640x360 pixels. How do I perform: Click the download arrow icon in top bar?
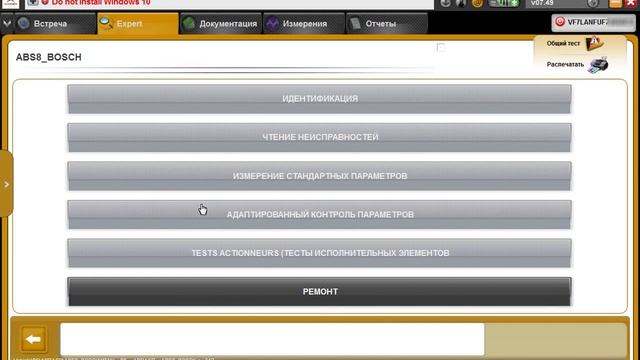[x=445, y=3]
